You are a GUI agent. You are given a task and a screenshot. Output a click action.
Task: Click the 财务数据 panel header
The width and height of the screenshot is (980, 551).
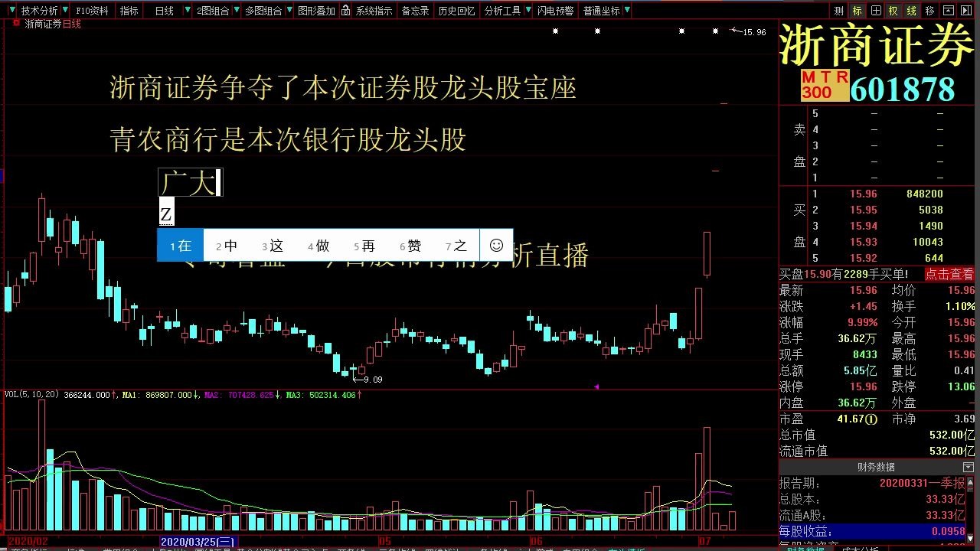tap(876, 467)
